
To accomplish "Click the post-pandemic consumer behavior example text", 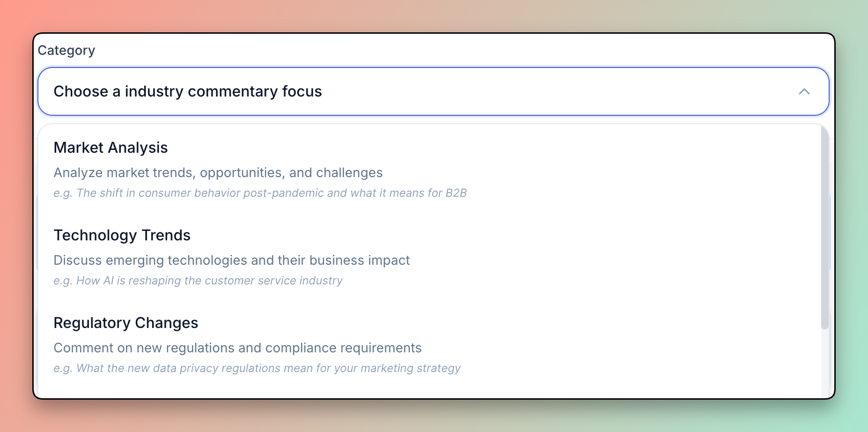I will pos(260,193).
